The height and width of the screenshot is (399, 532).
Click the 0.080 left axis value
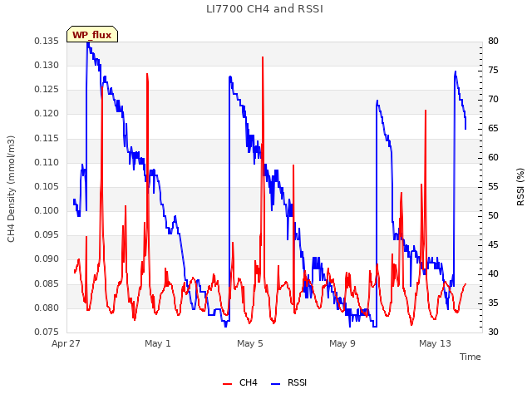click(x=47, y=308)
